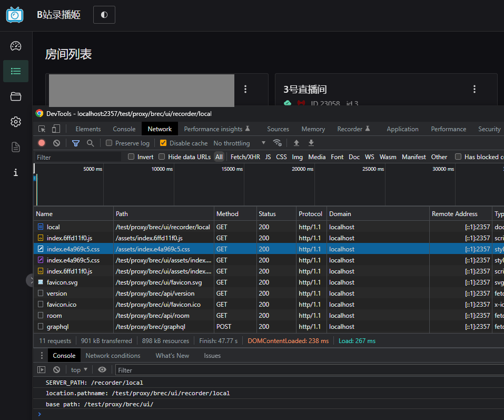Image resolution: width=504 pixels, height=420 pixels.
Task: Filter requests by Fetch/XHR type
Action: pos(245,157)
